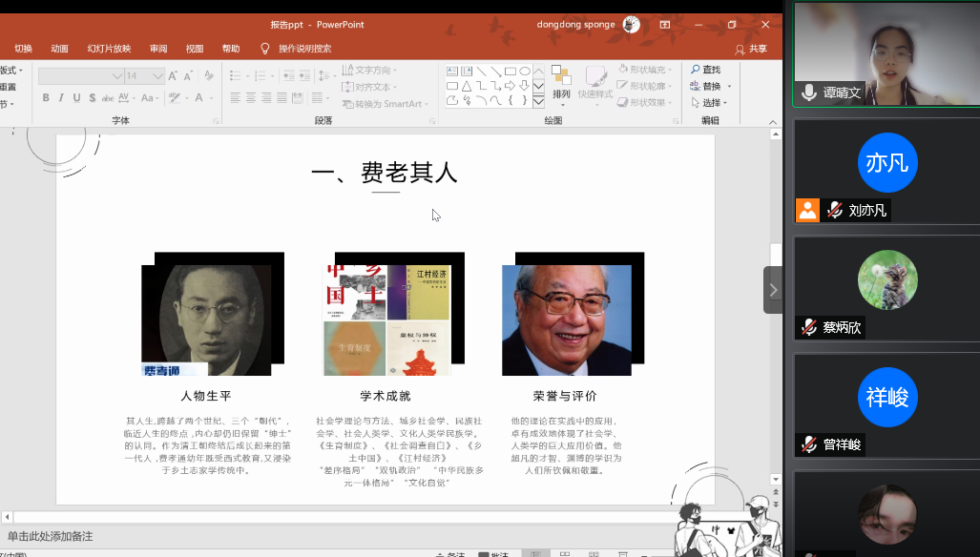Select the horizontal text box shape
The height and width of the screenshot is (557, 980).
click(452, 72)
